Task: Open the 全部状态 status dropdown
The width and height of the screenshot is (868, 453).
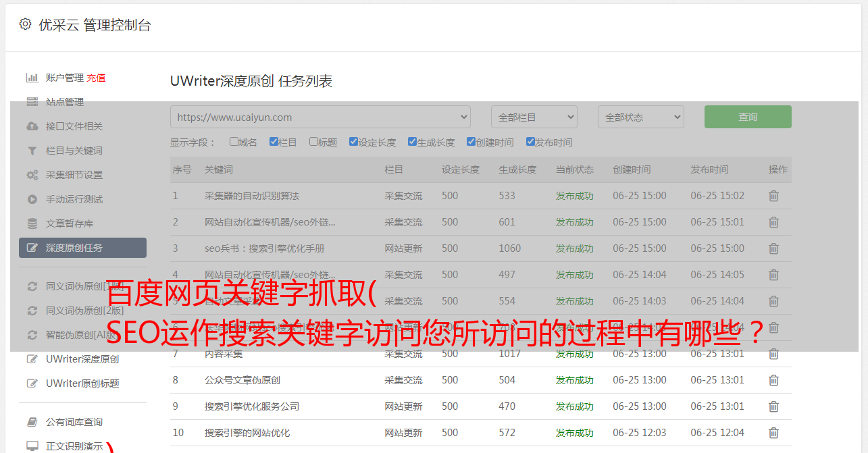Action: point(640,117)
